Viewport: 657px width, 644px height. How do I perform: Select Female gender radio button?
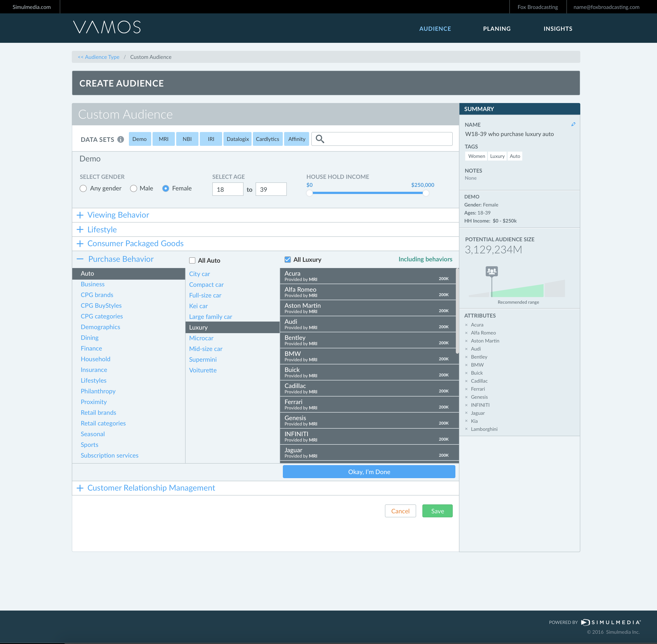165,188
